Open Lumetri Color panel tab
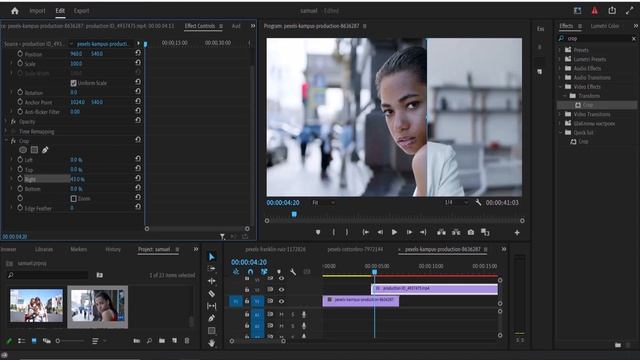The width and height of the screenshot is (640, 360). 604,26
